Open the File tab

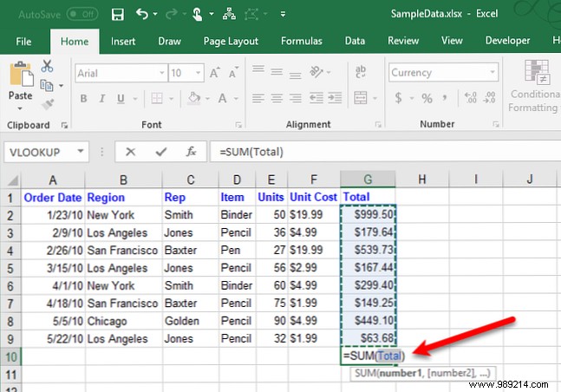[x=23, y=42]
